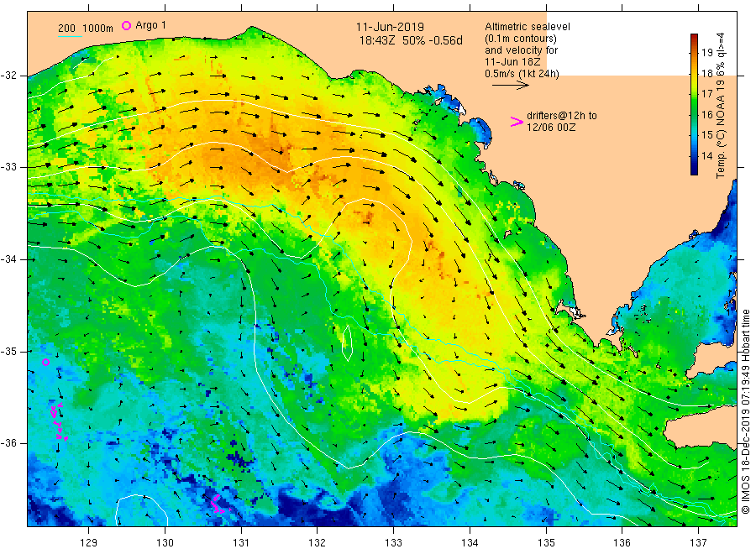The image size is (756, 554).
Task: Click longitude label 131
Action: pos(241,543)
